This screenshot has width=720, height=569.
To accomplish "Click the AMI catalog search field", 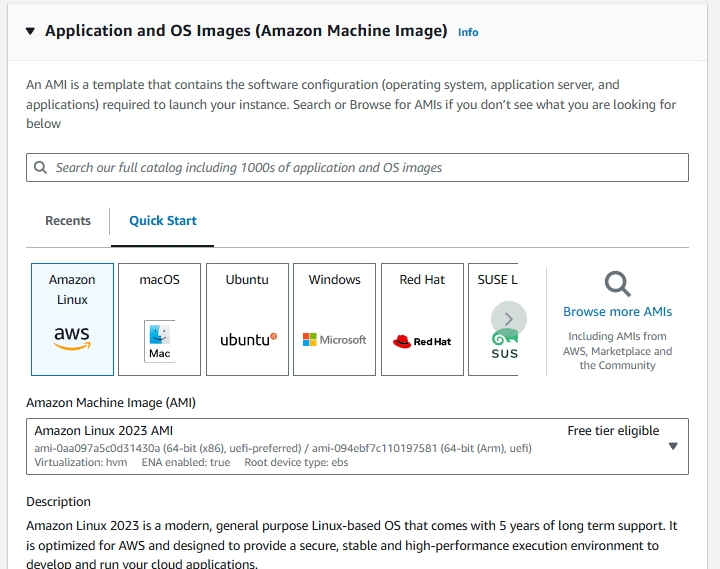I will pos(360,168).
